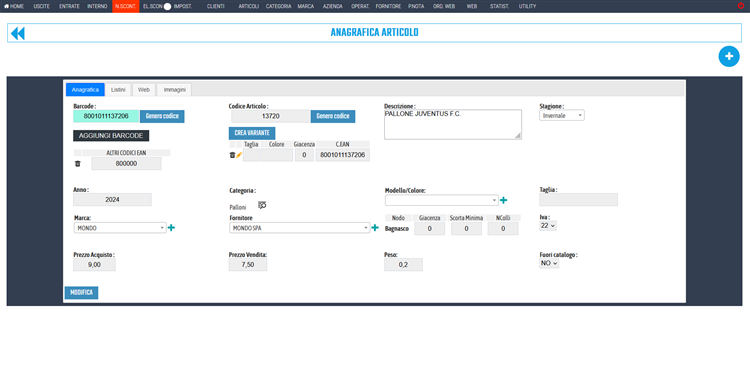This screenshot has width=750, height=370.
Task: Open the AZIENDA menu
Action: point(332,6)
